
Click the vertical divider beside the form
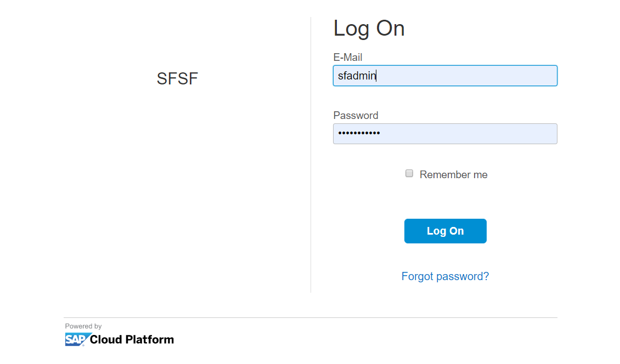311,164
